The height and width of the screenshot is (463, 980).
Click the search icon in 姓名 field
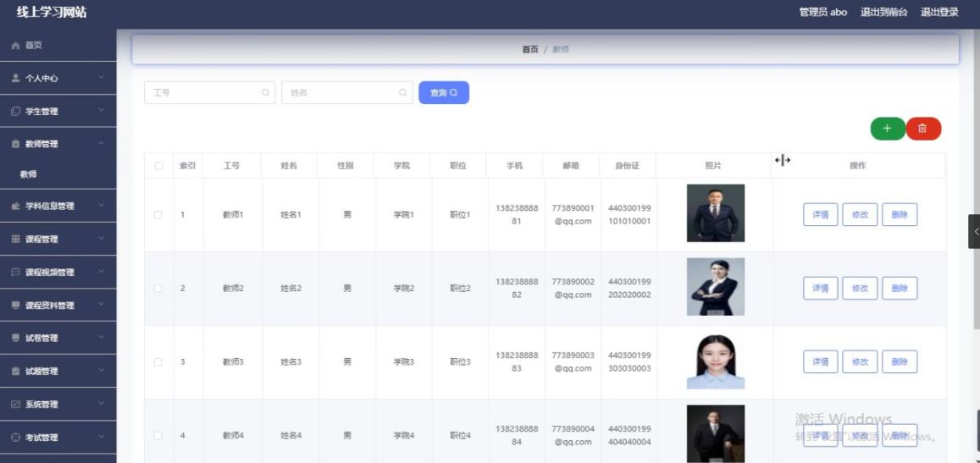pyautogui.click(x=402, y=92)
